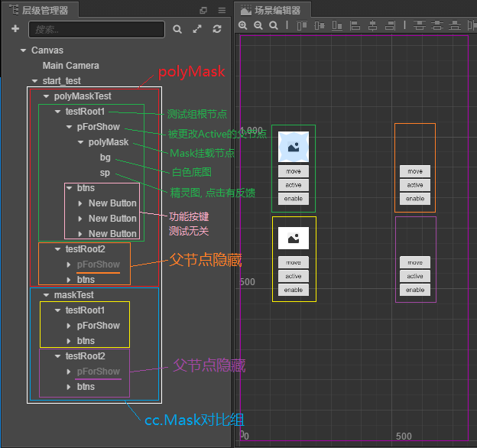
Task: Collapse the start_test node arrow
Action: [x=35, y=81]
